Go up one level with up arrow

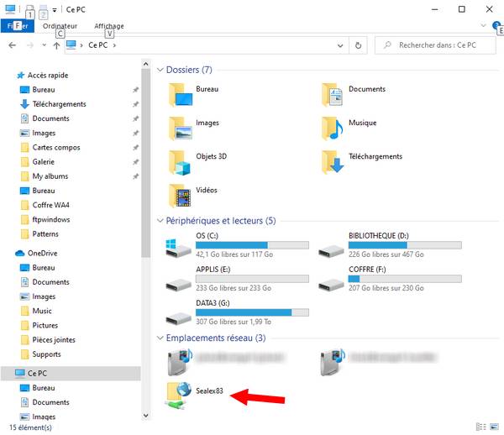pos(56,45)
